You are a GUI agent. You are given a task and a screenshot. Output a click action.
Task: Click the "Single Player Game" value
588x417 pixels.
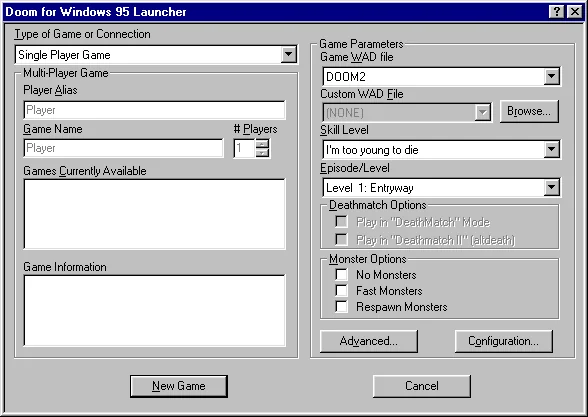point(64,55)
